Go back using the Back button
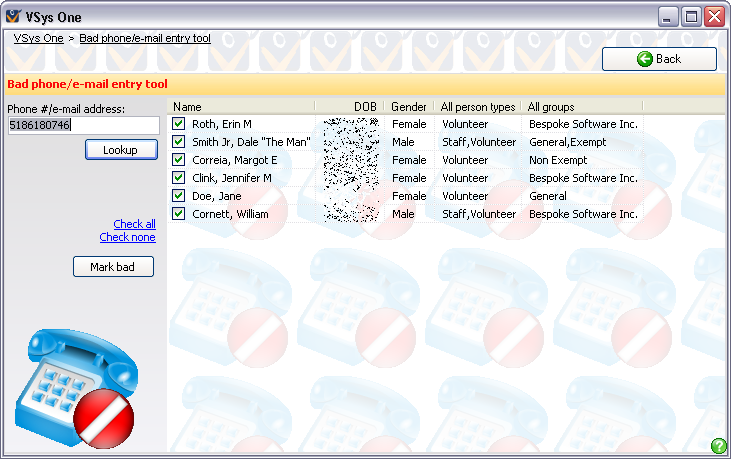731x459 pixels. (x=659, y=59)
